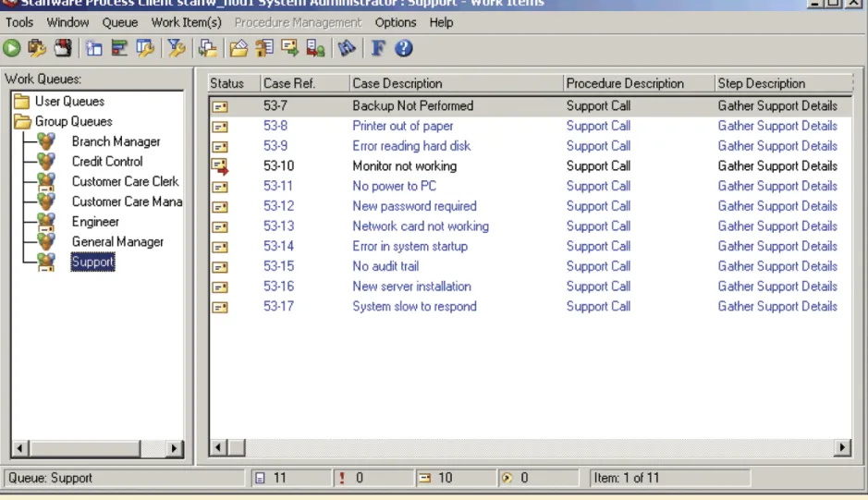
Task: Select the Customer Care Mana queue
Action: 127,201
